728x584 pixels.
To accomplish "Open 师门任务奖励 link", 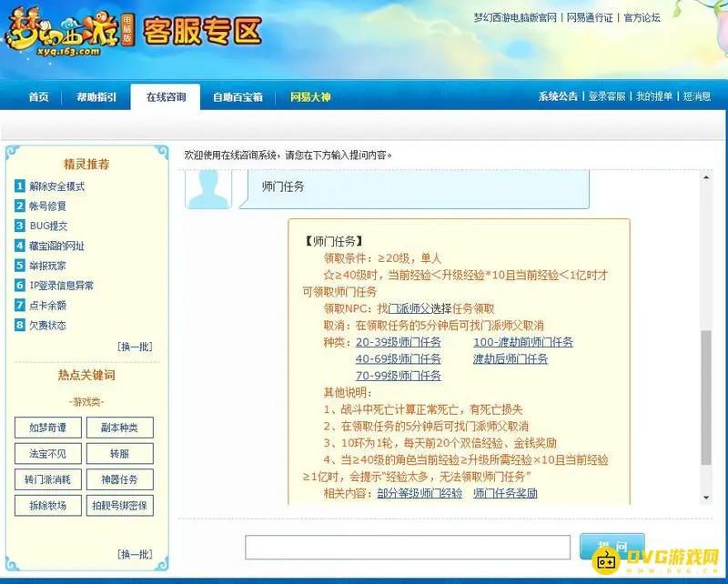I will (505, 493).
